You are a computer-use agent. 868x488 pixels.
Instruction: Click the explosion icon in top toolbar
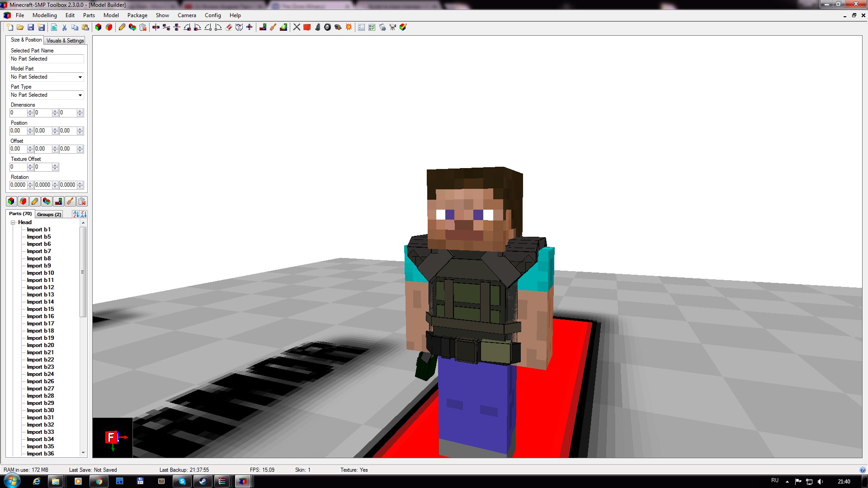pos(349,27)
